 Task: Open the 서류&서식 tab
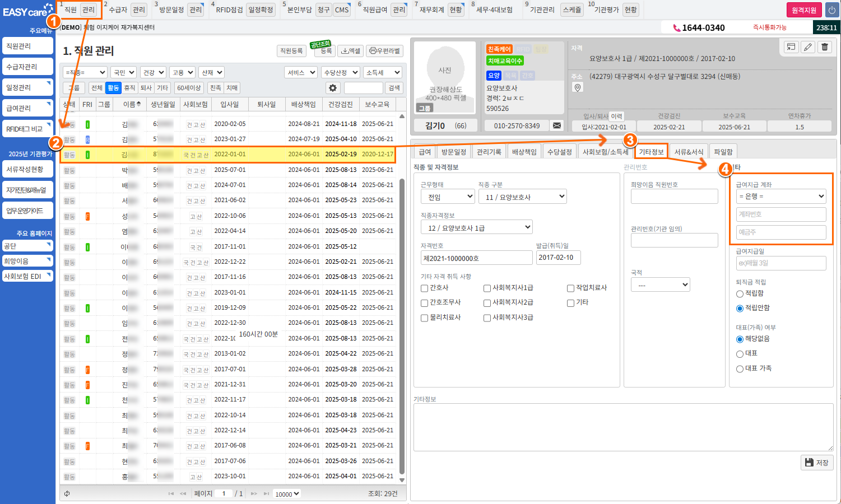click(x=689, y=152)
